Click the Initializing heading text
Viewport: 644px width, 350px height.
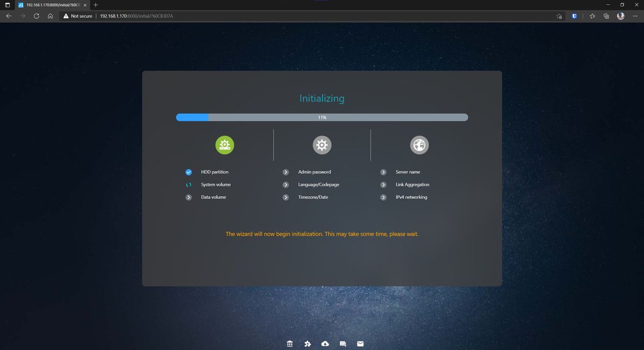pyautogui.click(x=322, y=99)
